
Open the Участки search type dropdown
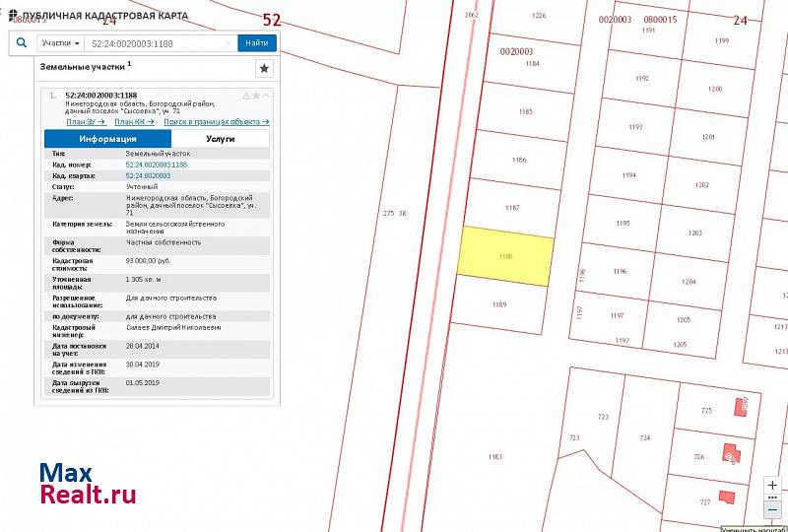click(x=60, y=43)
